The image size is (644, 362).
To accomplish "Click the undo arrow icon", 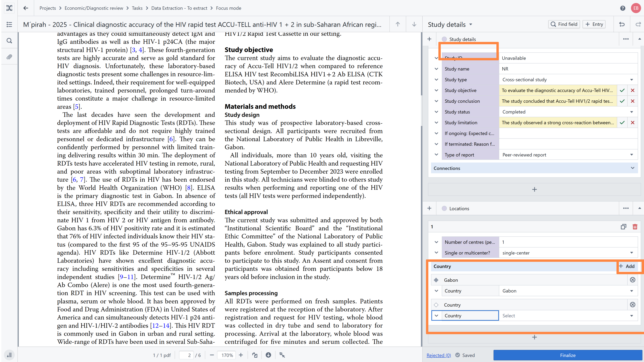I will (x=622, y=24).
